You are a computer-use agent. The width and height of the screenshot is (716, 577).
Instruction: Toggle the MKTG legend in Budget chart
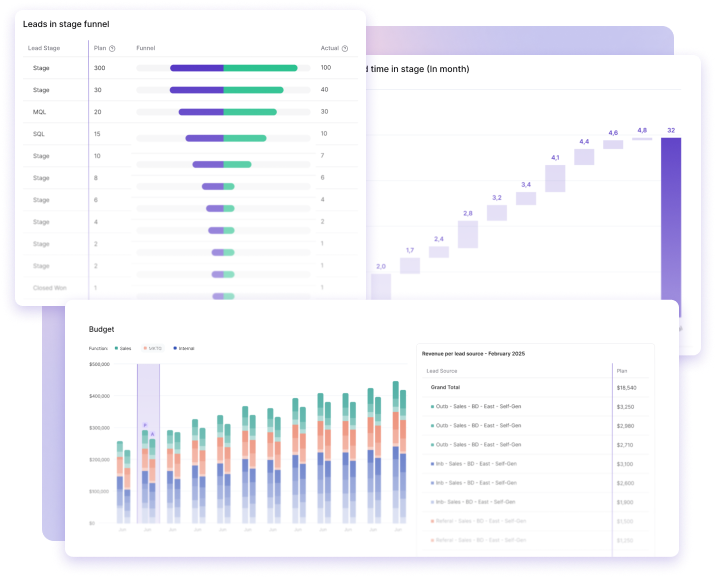pyautogui.click(x=151, y=348)
